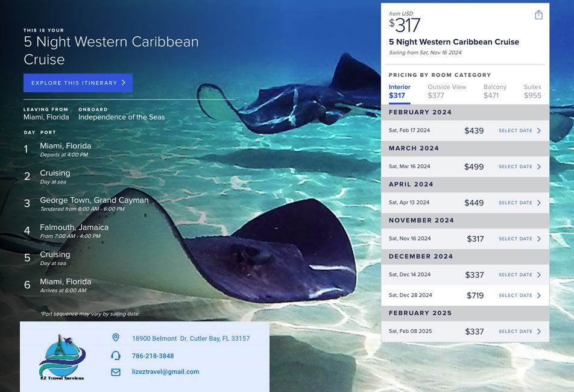The width and height of the screenshot is (574, 392).
Task: Click the chevron in Explore This Itinerary button
Action: coord(123,83)
